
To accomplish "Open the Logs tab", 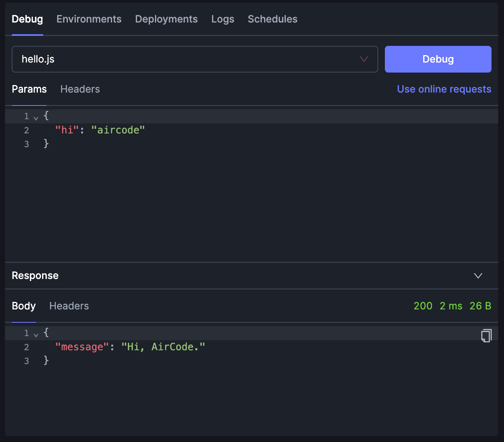I will click(222, 19).
